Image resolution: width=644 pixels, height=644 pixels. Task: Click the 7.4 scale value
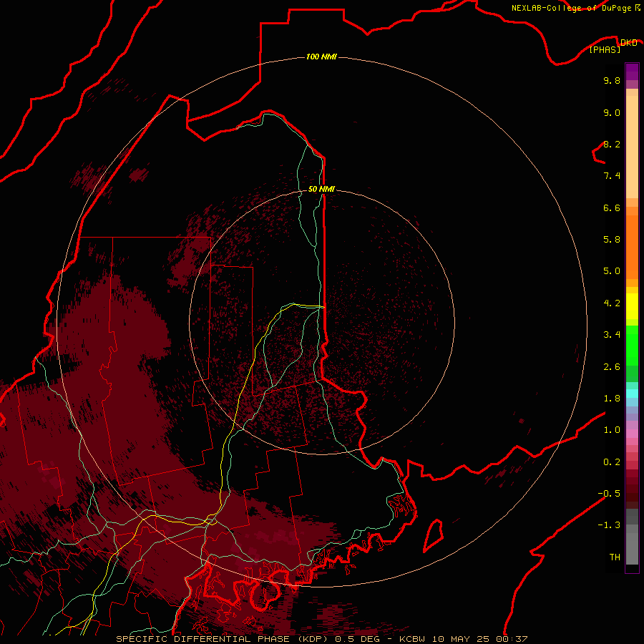(612, 176)
